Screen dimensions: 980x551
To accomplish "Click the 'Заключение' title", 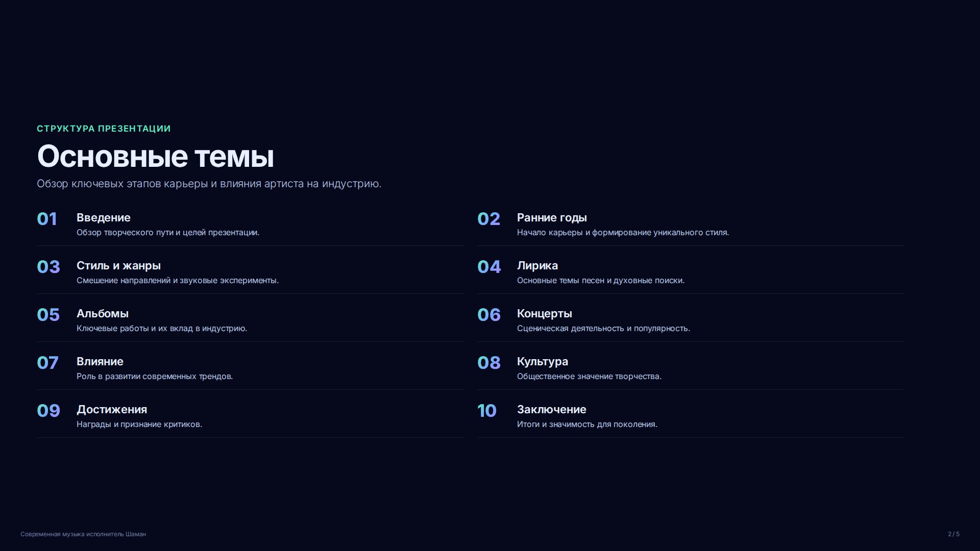I will (552, 410).
